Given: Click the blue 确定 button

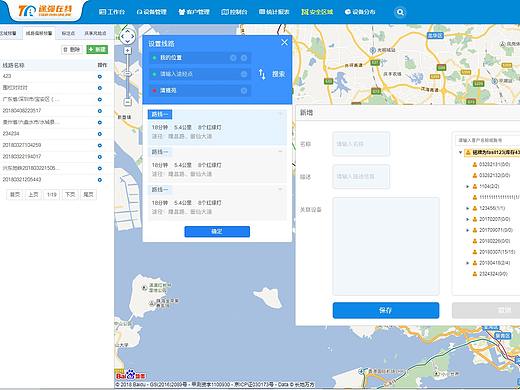Looking at the screenshot, I should (x=217, y=231).
